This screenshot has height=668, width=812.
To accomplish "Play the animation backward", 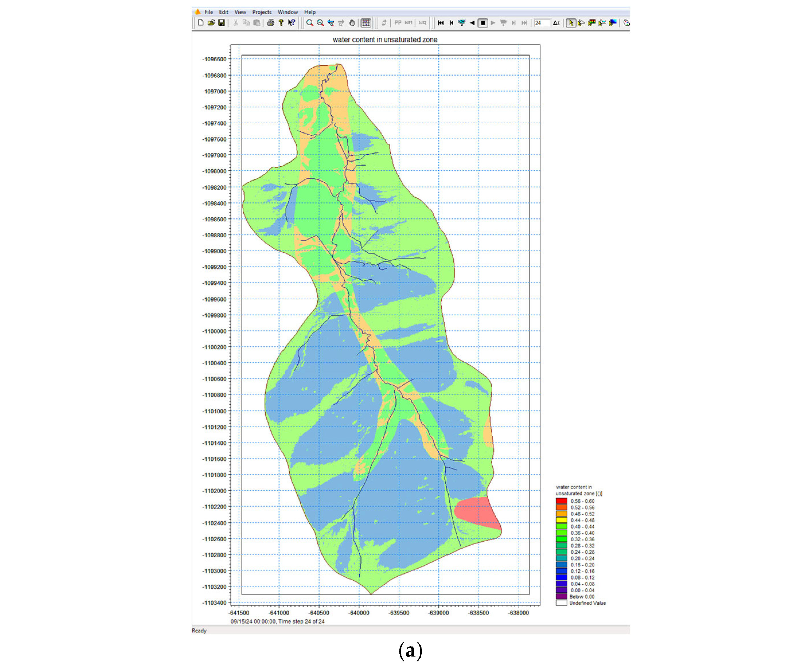I will [472, 23].
